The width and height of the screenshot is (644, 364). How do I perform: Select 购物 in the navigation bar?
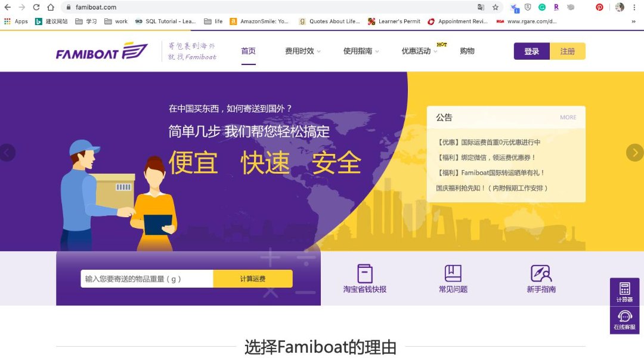pos(467,51)
